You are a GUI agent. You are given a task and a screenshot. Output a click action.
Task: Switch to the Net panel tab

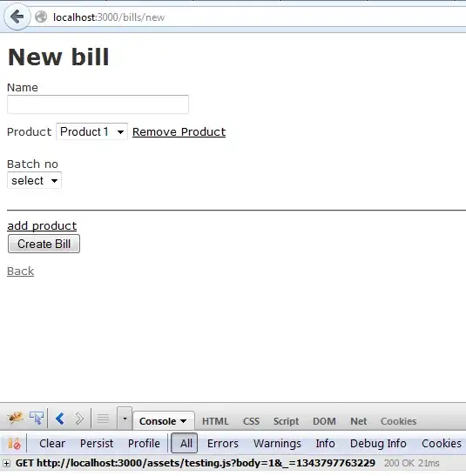(359, 421)
